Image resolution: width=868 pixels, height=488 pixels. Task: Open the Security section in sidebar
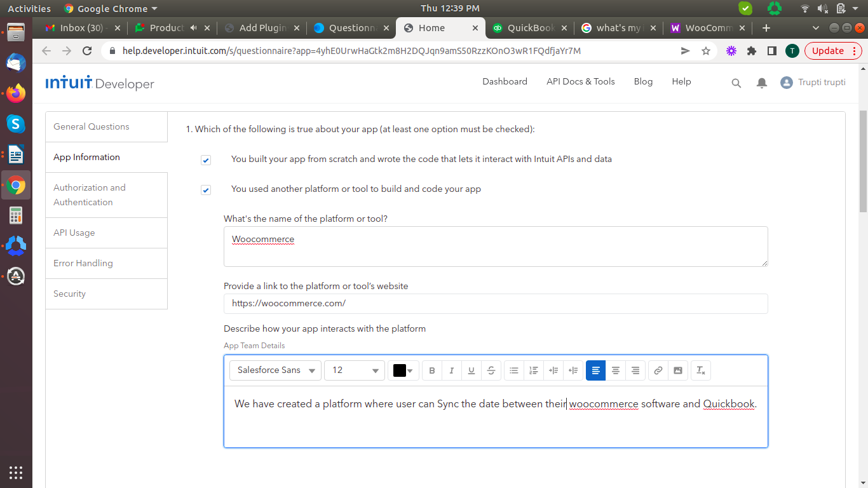(x=70, y=294)
